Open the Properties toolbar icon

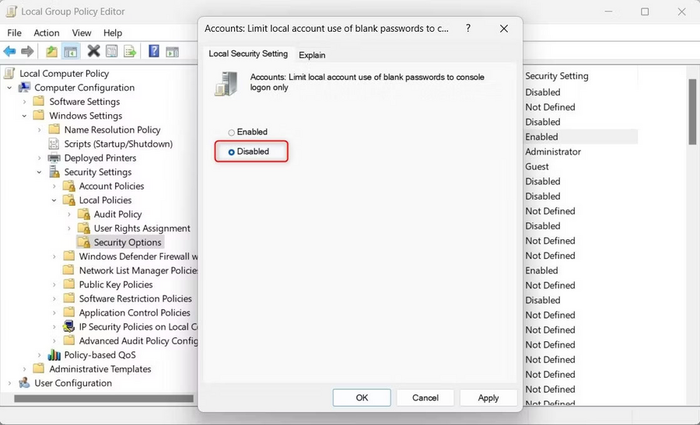pos(112,51)
